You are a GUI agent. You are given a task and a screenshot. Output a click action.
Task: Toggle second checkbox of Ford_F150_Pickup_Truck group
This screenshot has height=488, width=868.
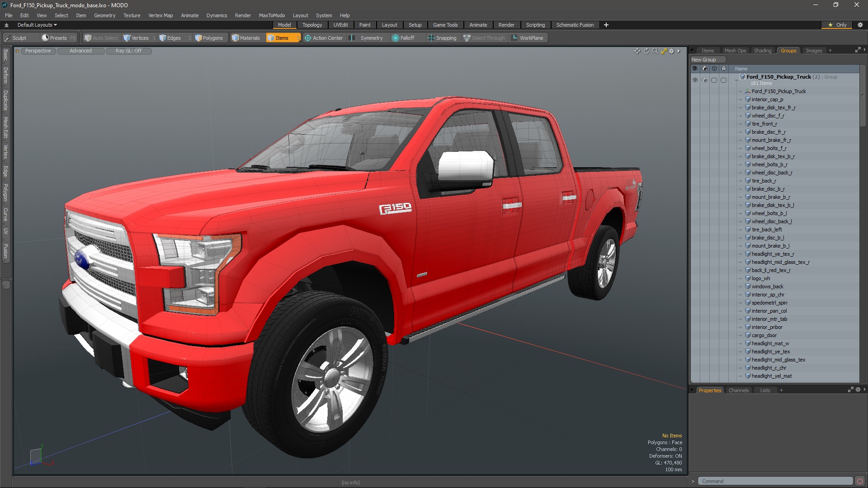point(724,80)
